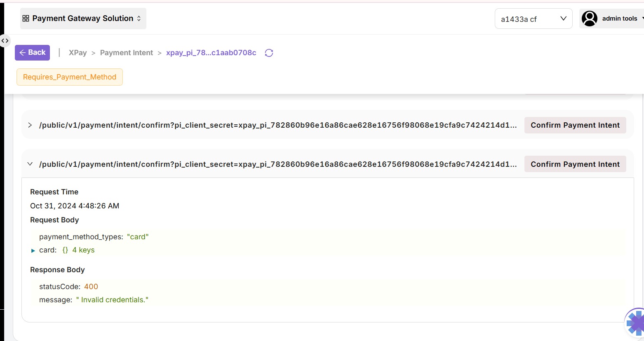Select the statusCode value 400

[x=91, y=287]
